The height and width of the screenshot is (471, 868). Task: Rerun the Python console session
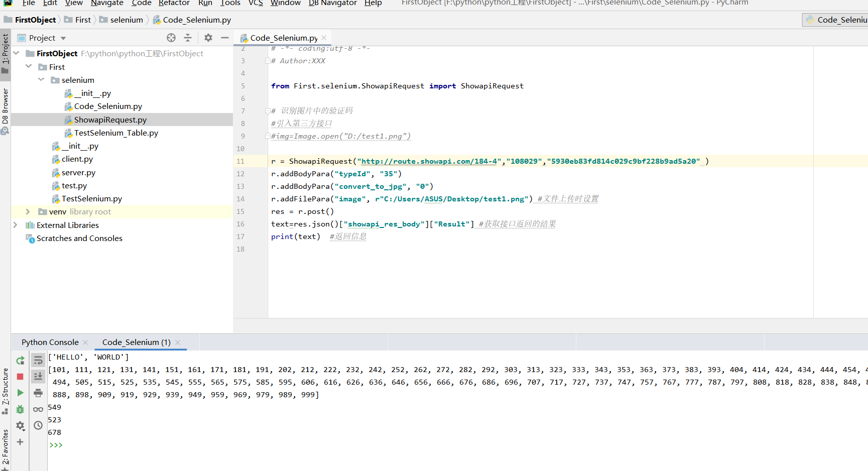(x=20, y=361)
